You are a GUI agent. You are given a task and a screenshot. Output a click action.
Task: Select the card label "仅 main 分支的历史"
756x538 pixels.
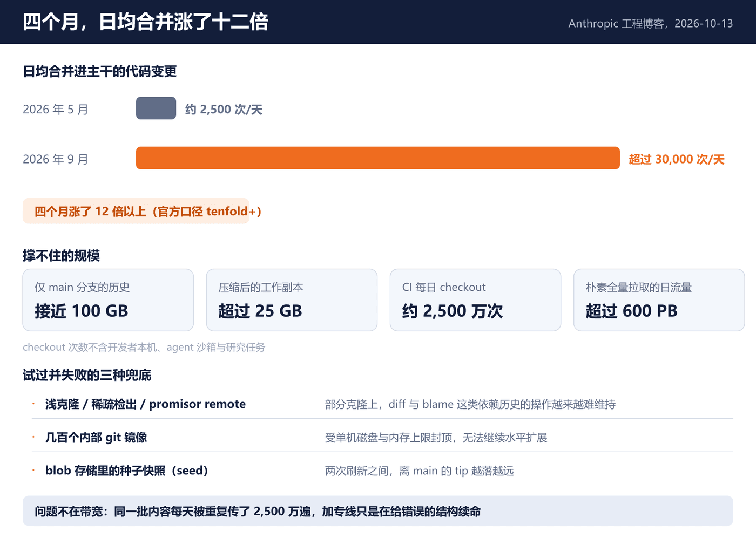point(82,287)
